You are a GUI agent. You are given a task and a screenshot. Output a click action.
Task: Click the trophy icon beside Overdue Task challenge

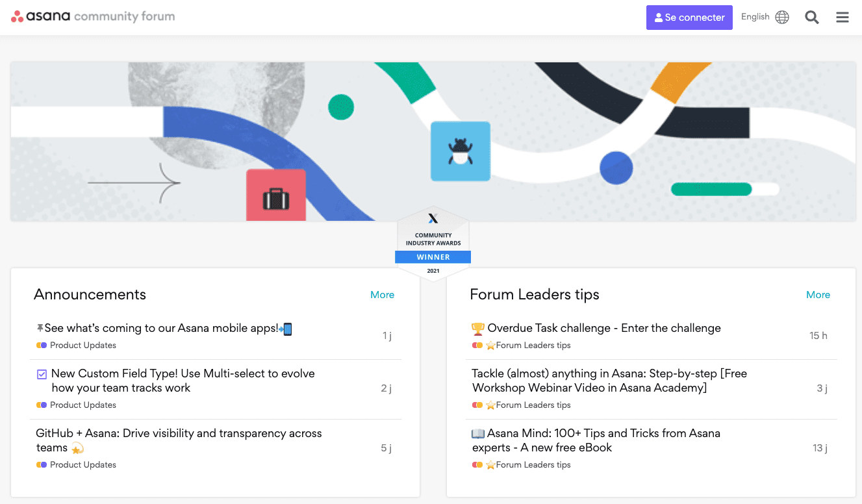[x=478, y=329]
